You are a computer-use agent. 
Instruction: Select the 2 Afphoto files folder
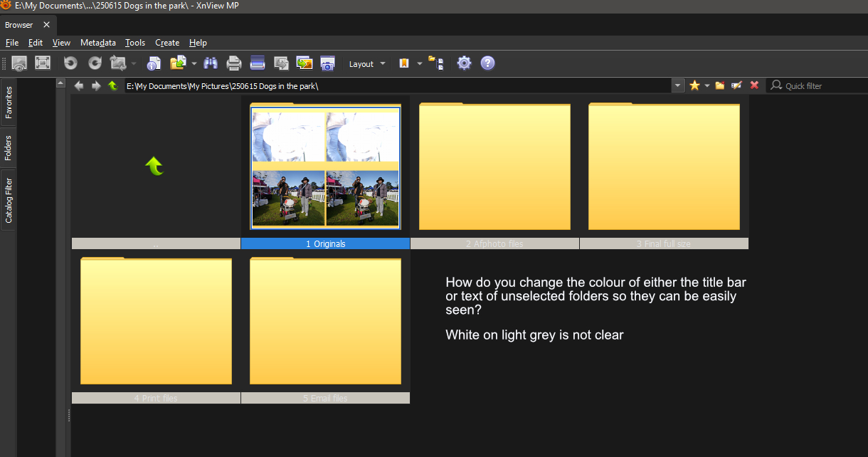pos(494,166)
